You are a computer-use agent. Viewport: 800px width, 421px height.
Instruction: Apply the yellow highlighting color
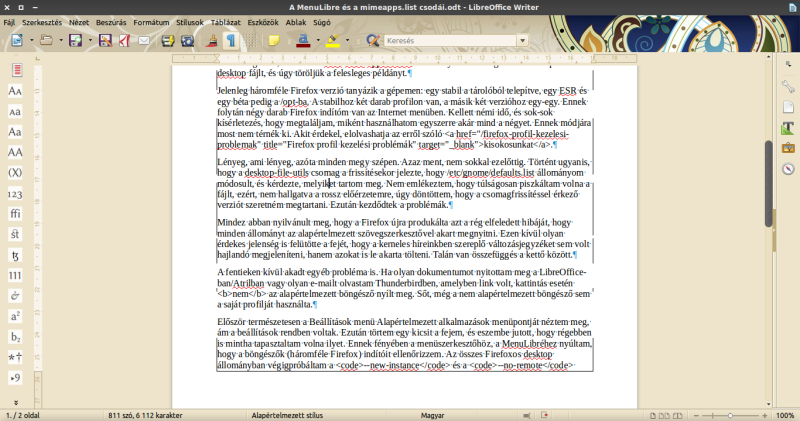click(x=333, y=40)
